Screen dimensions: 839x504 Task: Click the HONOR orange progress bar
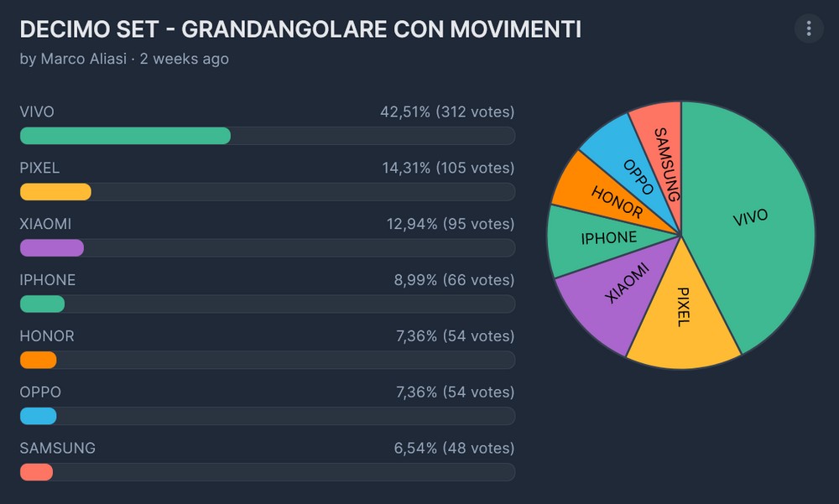click(39, 360)
